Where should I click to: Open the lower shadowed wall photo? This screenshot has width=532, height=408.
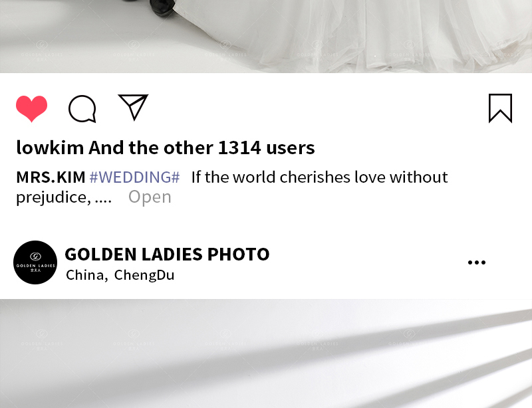pos(266,354)
